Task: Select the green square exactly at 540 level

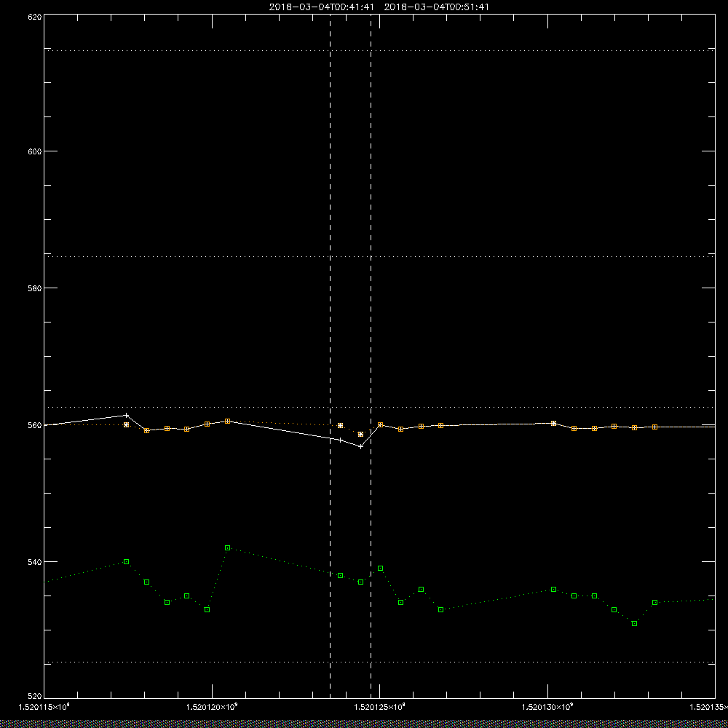Action: [x=126, y=562]
